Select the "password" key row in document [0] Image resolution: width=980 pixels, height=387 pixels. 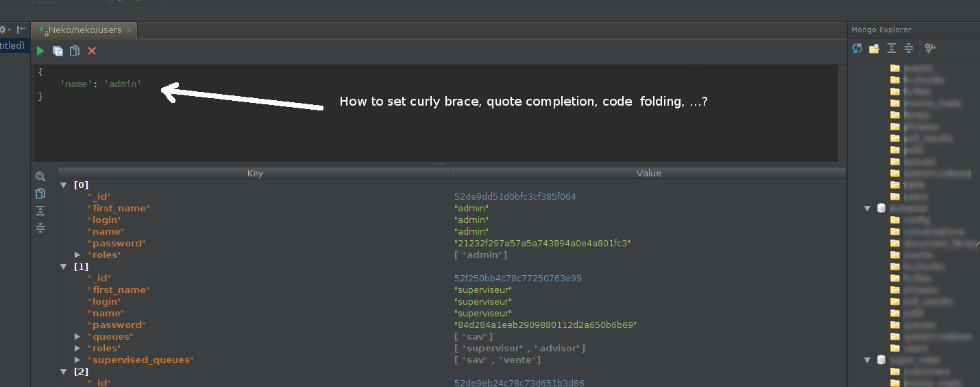117,243
